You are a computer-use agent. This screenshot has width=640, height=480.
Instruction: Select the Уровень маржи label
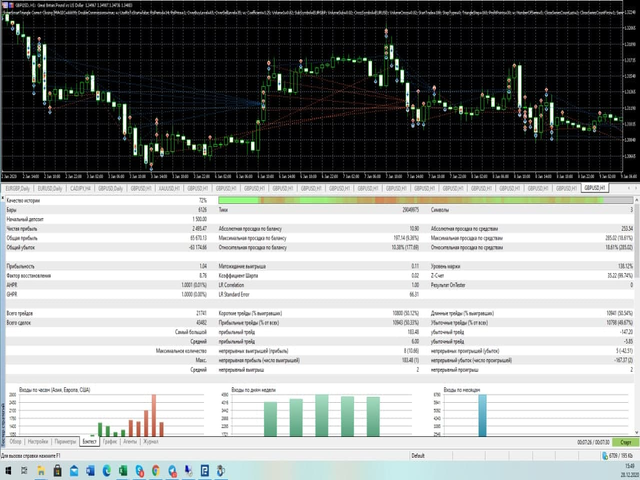tap(445, 266)
